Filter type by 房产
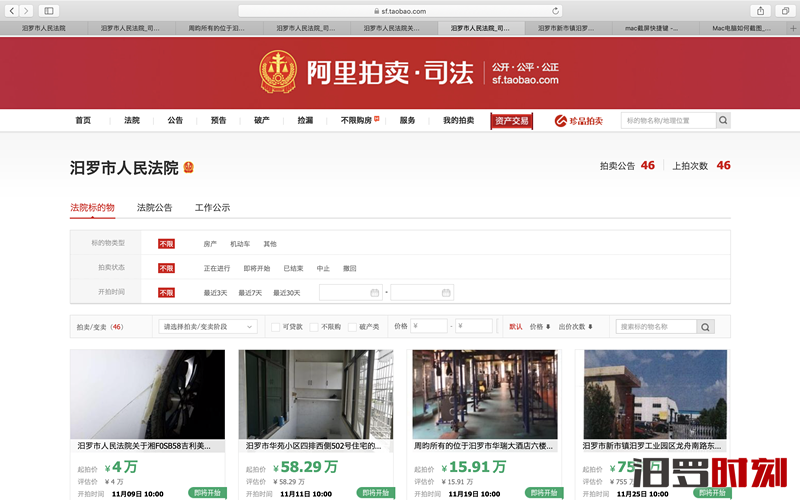Image resolution: width=800 pixels, height=500 pixels. (210, 244)
